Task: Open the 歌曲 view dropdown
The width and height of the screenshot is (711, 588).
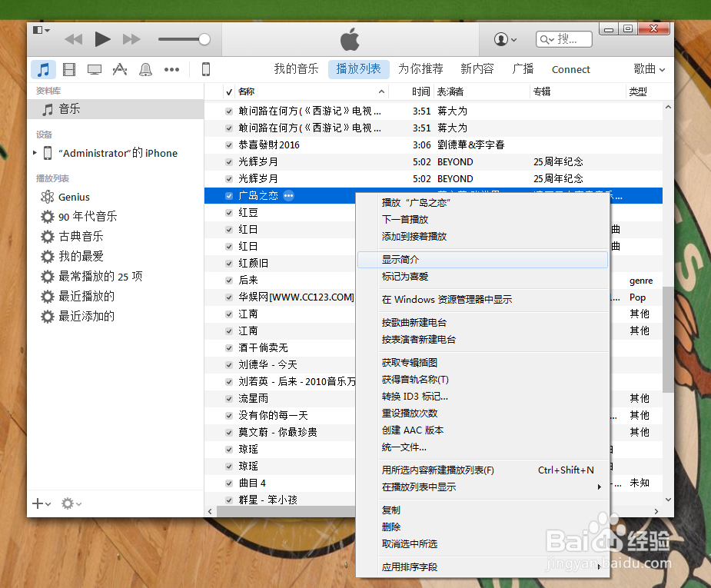Action: click(650, 69)
